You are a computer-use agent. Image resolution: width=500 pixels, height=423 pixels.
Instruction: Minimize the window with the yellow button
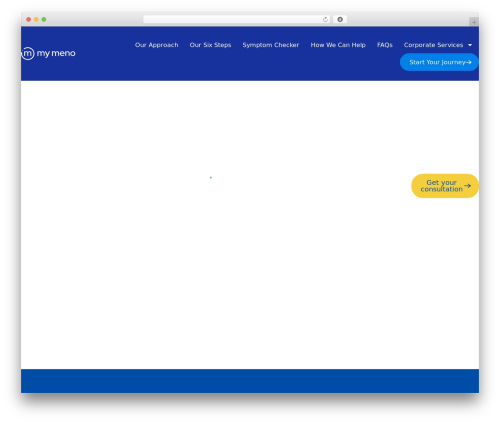point(36,20)
